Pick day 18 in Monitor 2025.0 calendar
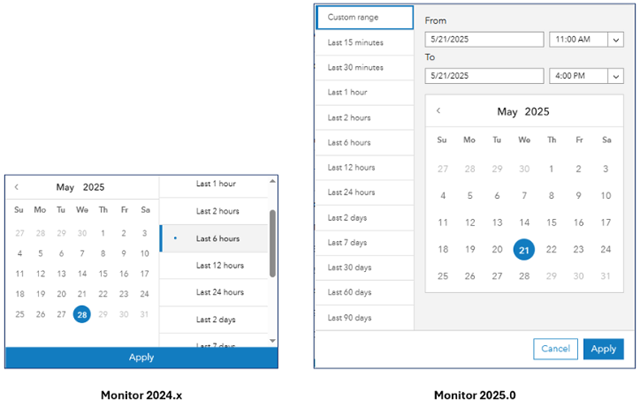 (x=443, y=250)
